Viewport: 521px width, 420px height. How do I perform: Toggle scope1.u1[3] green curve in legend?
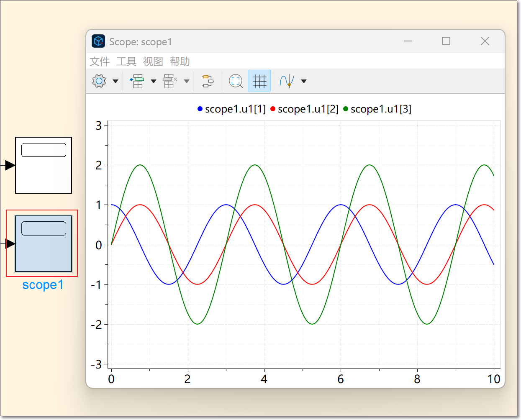pyautogui.click(x=377, y=109)
